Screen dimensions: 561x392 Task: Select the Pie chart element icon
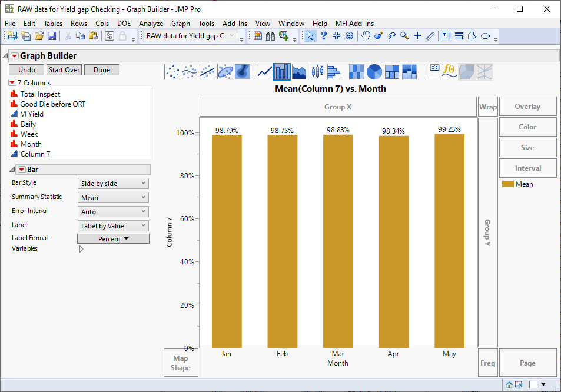tap(374, 72)
